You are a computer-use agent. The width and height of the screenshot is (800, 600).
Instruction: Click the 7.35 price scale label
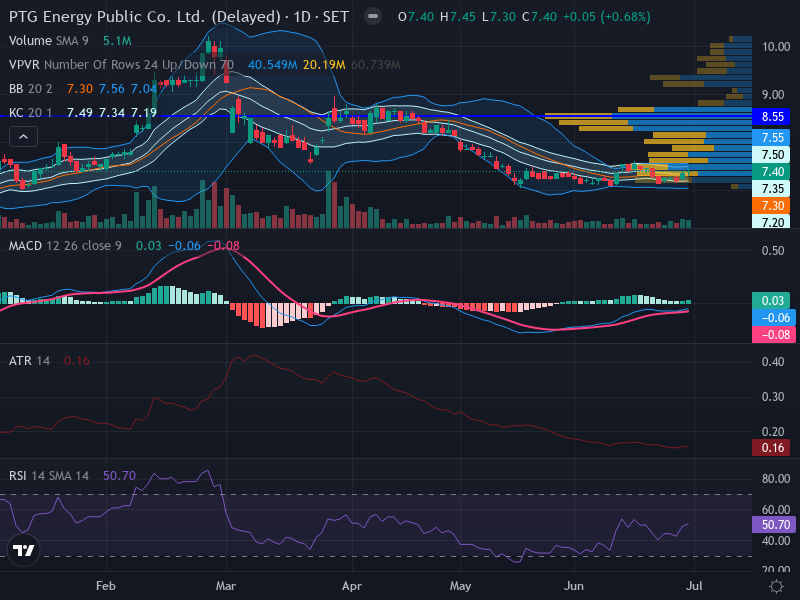click(x=771, y=189)
